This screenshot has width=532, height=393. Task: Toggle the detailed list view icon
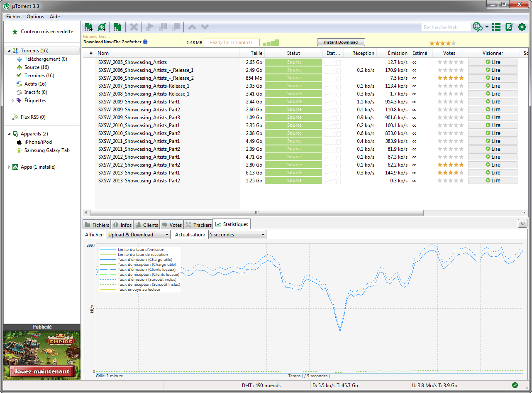click(496, 27)
